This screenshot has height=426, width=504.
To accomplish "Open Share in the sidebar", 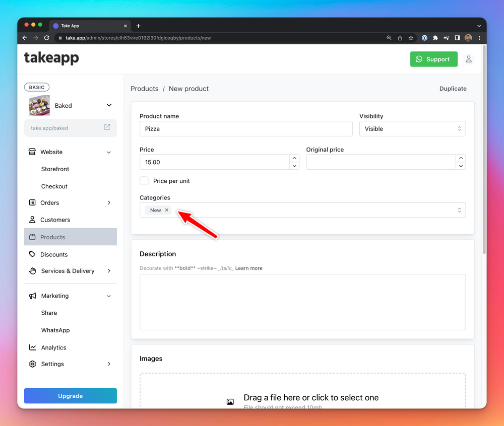I will tap(49, 313).
